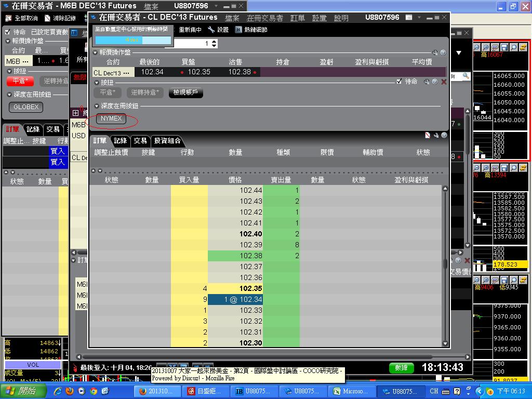Image resolution: width=532 pixels, height=399 pixels.
Task: Click the GLOBEX button in M6B window
Action: click(26, 107)
